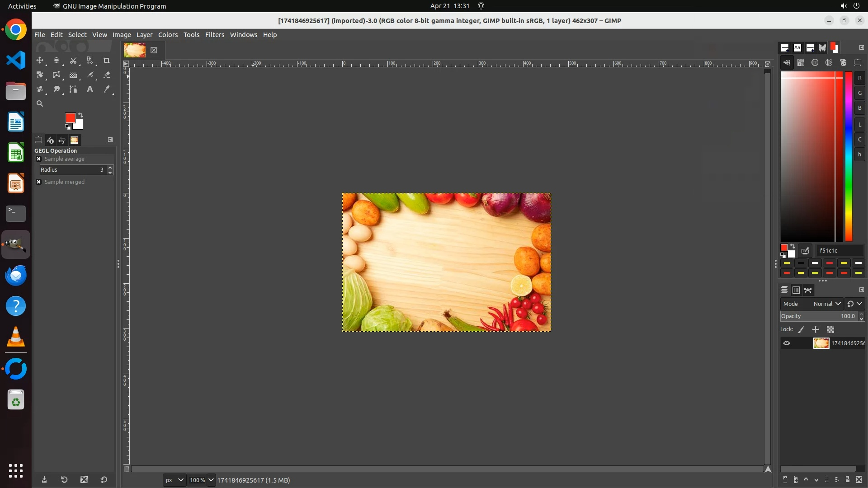Open the layer Mode Normal dropdown

pos(826,304)
